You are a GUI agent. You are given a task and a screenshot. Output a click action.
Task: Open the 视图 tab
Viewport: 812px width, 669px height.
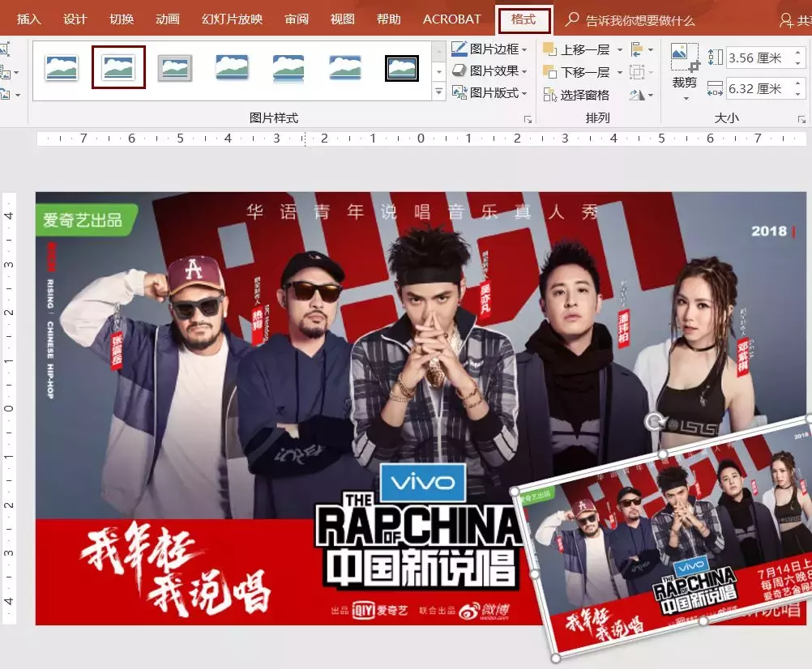[343, 19]
